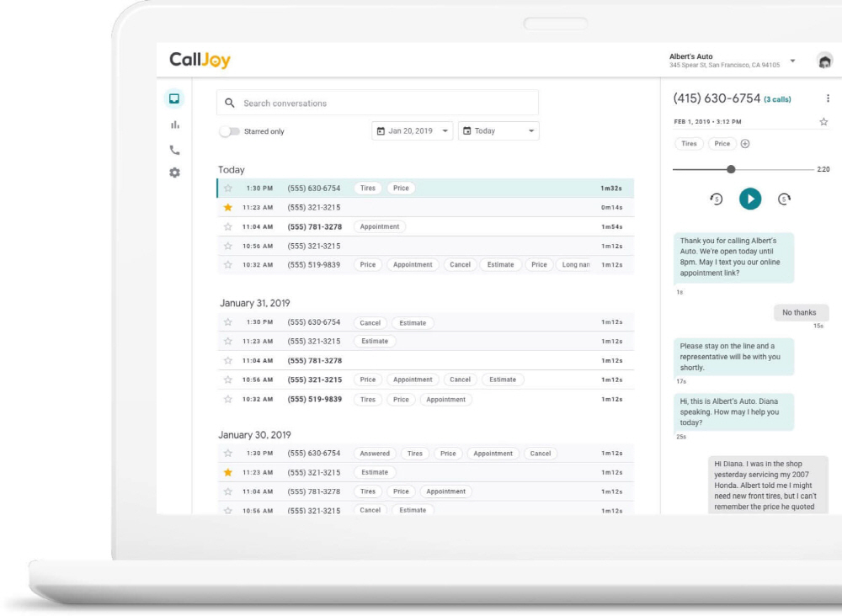842x616 pixels.
Task: Play the call recording
Action: [x=750, y=199]
